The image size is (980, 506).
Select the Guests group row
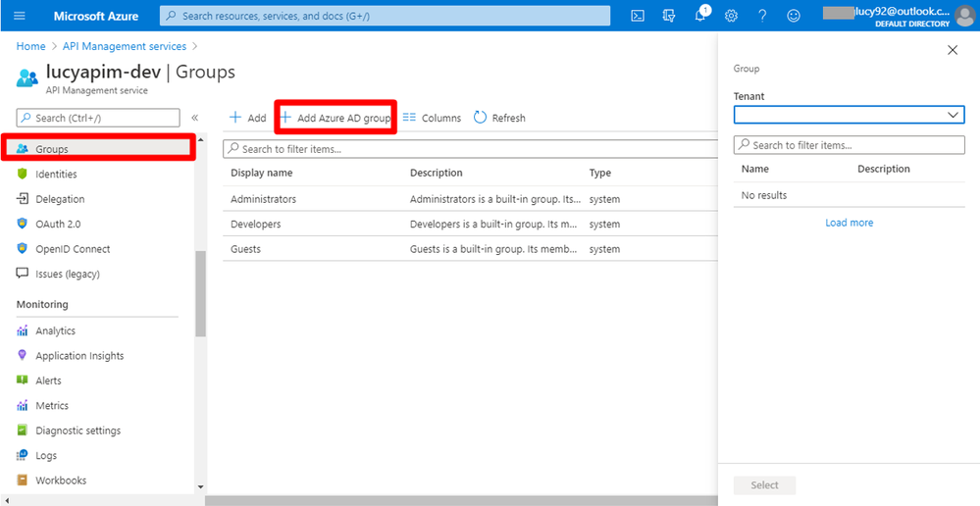pyautogui.click(x=470, y=249)
